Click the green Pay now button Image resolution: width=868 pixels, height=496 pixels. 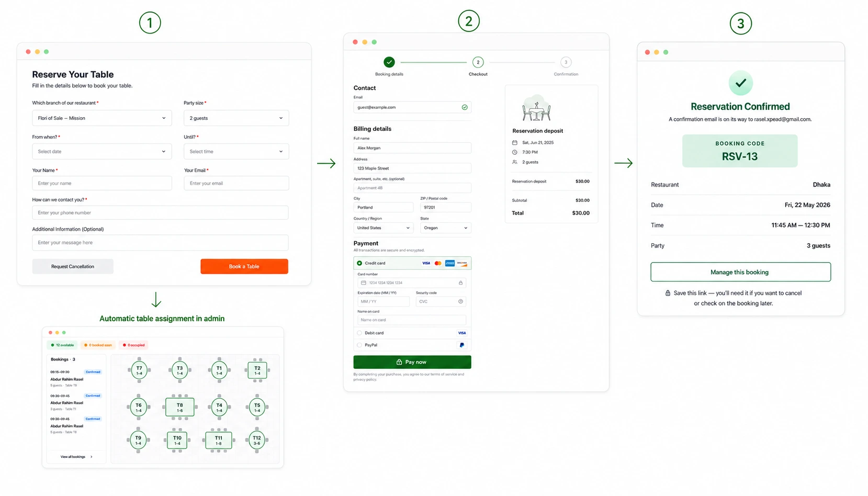[412, 362]
